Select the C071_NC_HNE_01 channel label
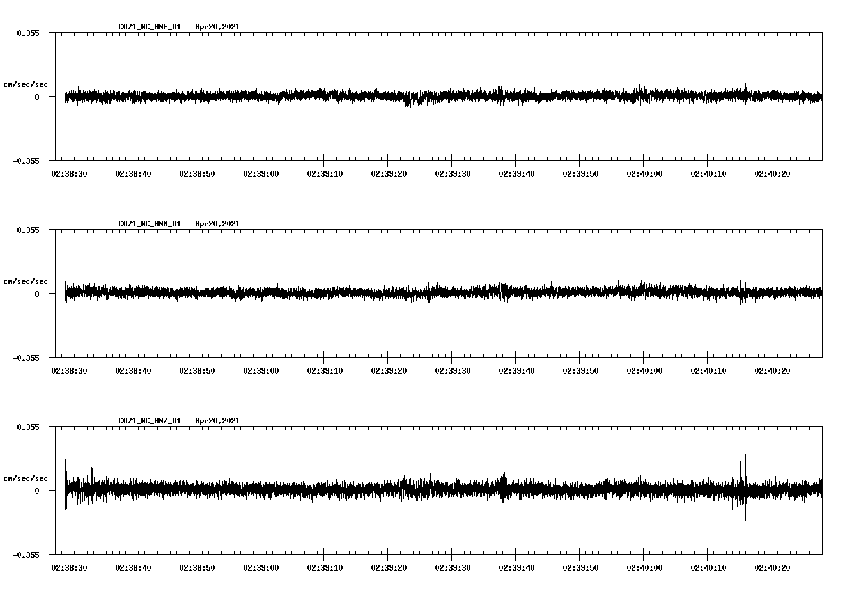 point(149,27)
